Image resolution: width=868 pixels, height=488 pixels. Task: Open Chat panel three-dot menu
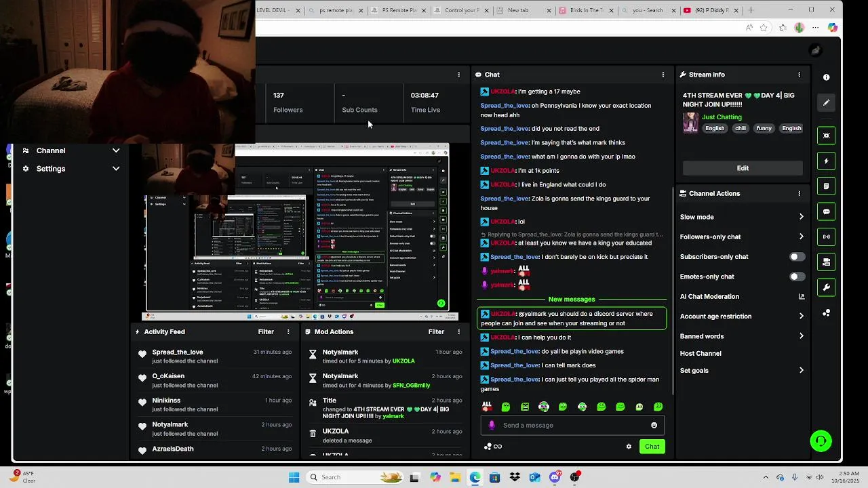(x=663, y=75)
